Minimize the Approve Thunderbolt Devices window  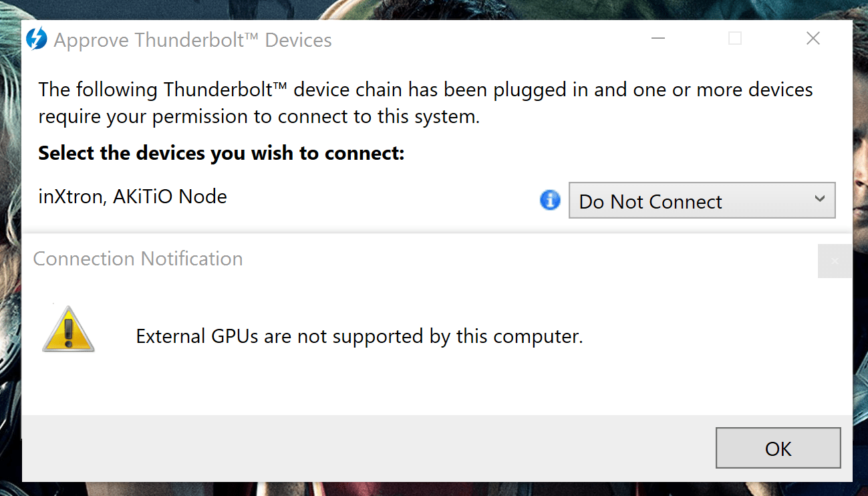tap(658, 39)
